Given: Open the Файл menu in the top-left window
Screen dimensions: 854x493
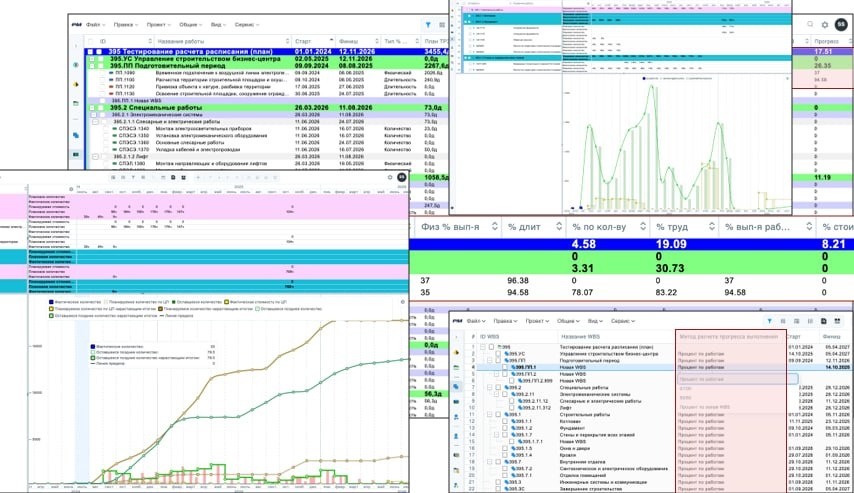Looking at the screenshot, I should (x=95, y=25).
